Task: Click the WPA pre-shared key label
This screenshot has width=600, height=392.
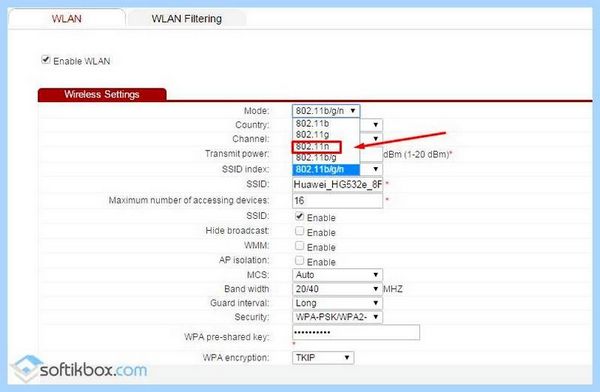Action: point(227,337)
